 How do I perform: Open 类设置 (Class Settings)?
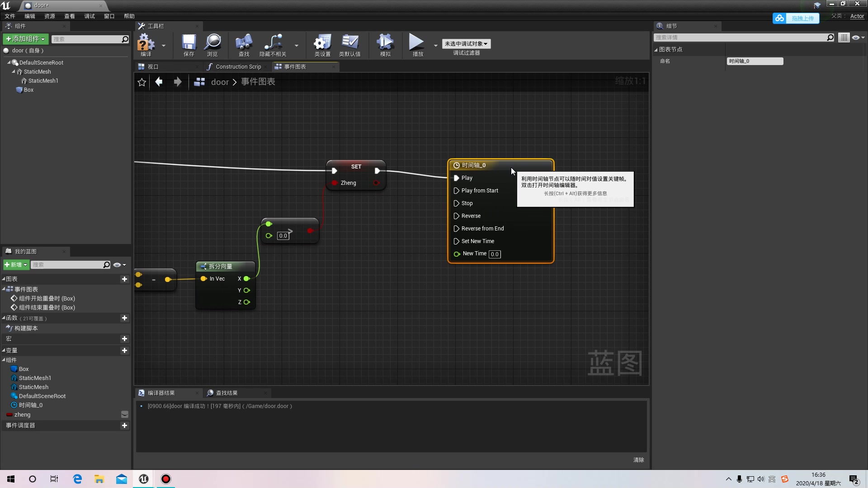click(x=322, y=44)
